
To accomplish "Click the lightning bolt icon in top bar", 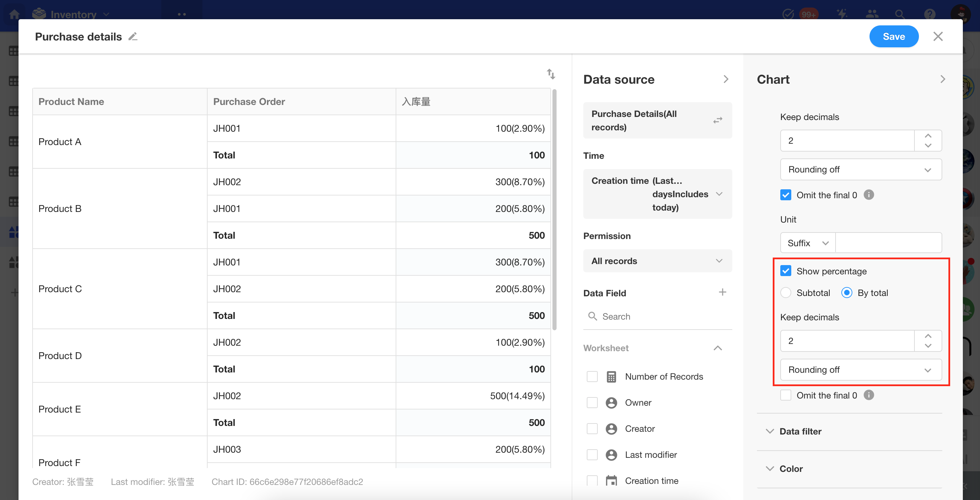I will [842, 14].
